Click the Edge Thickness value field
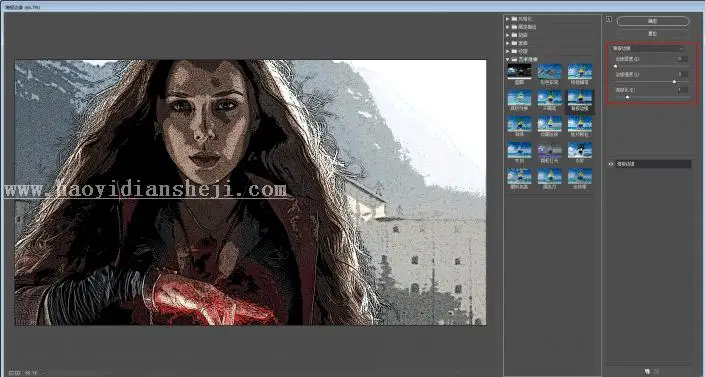The image size is (705, 377). click(682, 59)
